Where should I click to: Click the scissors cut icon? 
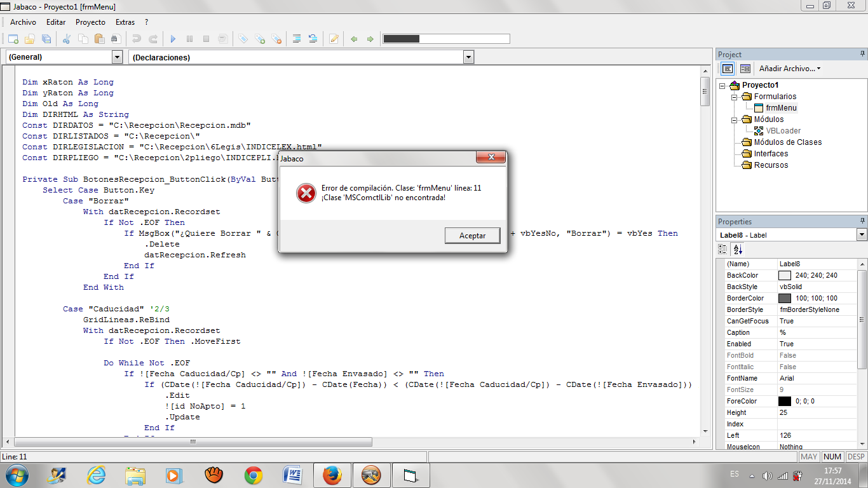pos(66,39)
